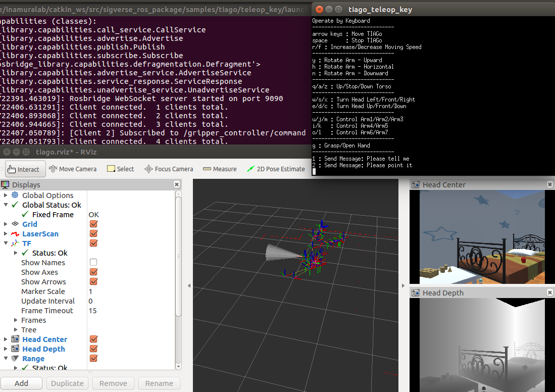This screenshot has width=555, height=392.
Task: Edit the Frame Timeout value field
Action: [130, 311]
